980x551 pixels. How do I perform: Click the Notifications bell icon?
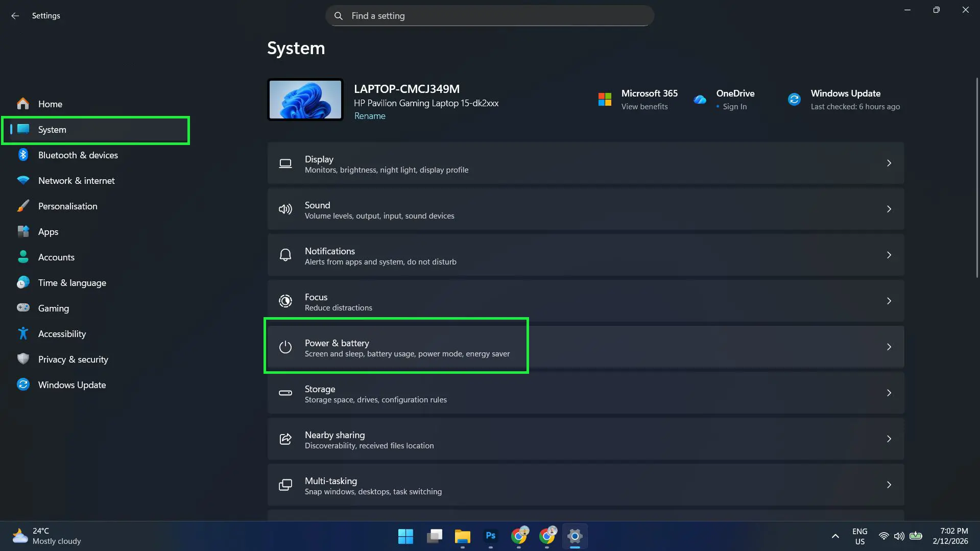[x=285, y=255]
